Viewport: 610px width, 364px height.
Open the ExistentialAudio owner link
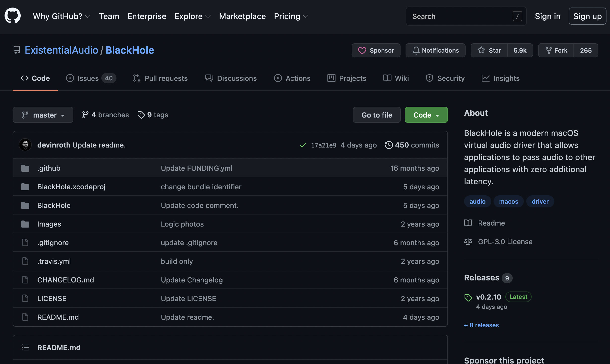point(62,50)
